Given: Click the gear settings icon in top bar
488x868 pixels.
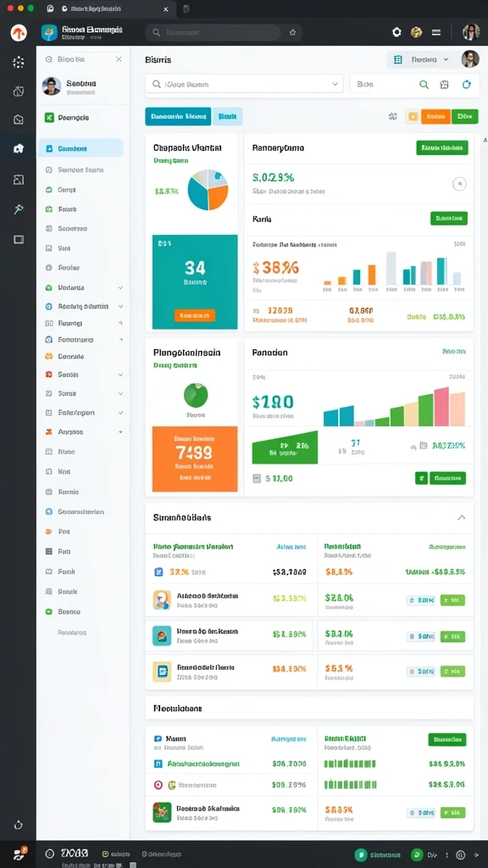Looking at the screenshot, I should click(396, 32).
